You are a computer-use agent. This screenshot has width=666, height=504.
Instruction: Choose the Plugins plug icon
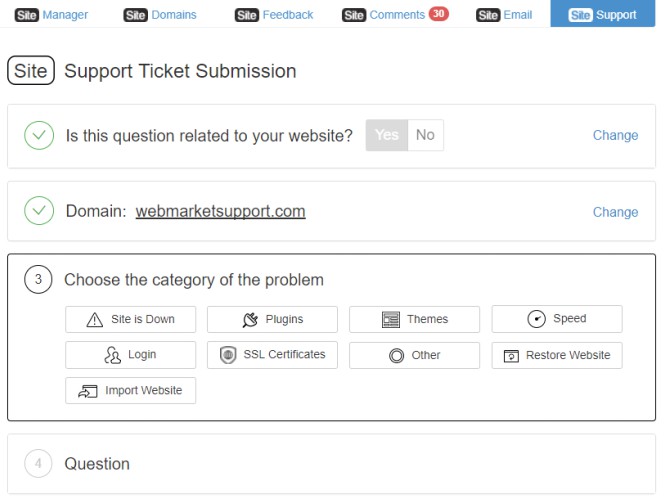pyautogui.click(x=250, y=319)
